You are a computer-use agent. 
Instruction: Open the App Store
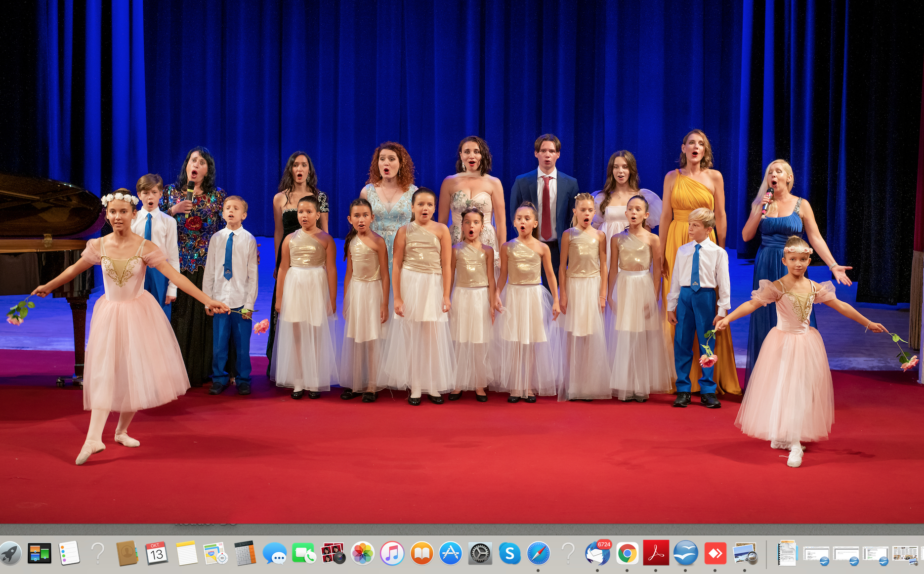[451, 553]
